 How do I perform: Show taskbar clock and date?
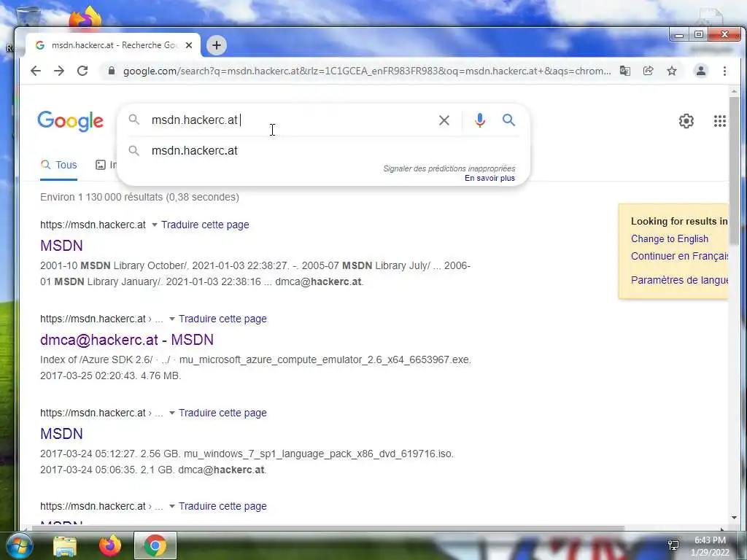click(x=710, y=546)
